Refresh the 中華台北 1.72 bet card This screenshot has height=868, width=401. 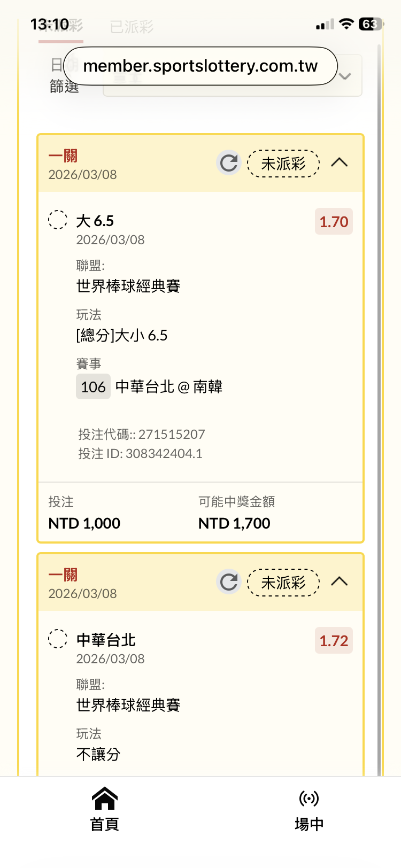pos(229,582)
